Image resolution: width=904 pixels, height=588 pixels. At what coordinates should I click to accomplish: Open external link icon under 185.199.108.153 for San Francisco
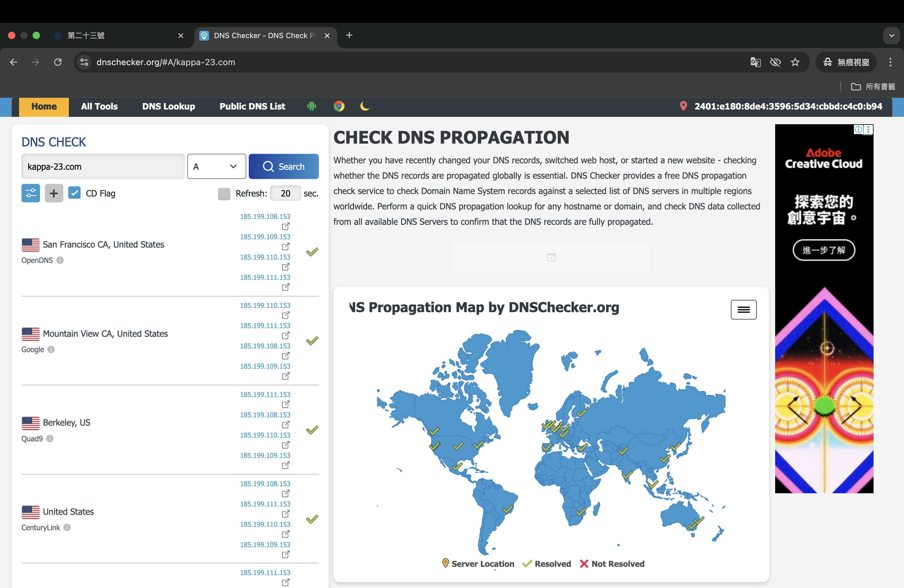(x=286, y=226)
